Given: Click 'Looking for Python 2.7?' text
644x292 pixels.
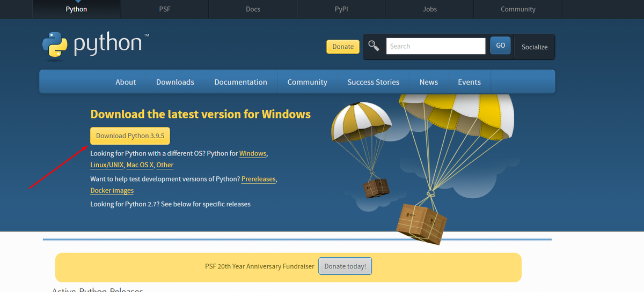Looking at the screenshot, I should point(125,204).
